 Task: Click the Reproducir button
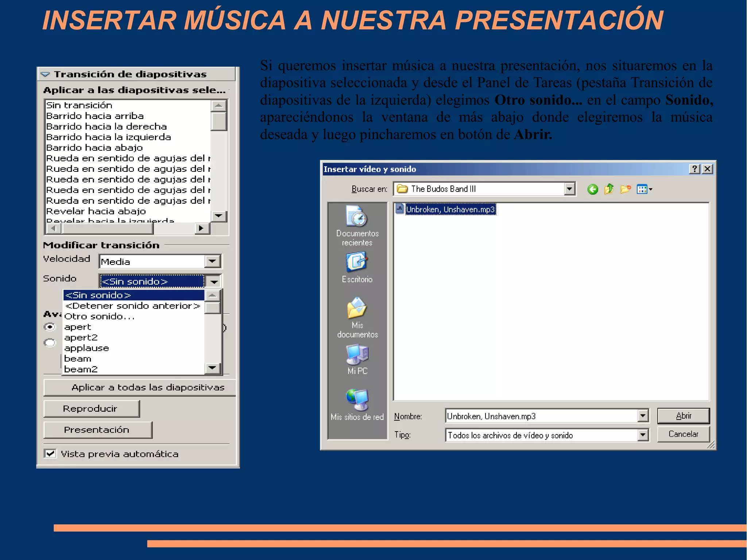point(92,409)
